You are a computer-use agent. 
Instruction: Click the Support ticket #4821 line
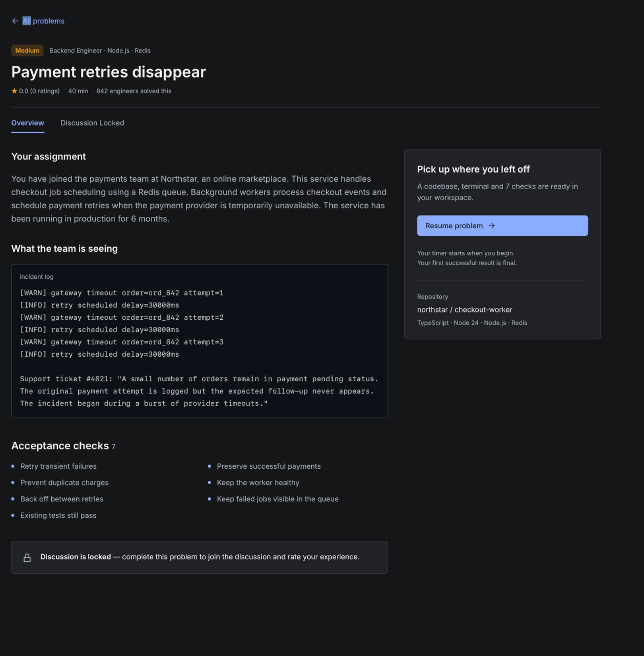point(199,379)
